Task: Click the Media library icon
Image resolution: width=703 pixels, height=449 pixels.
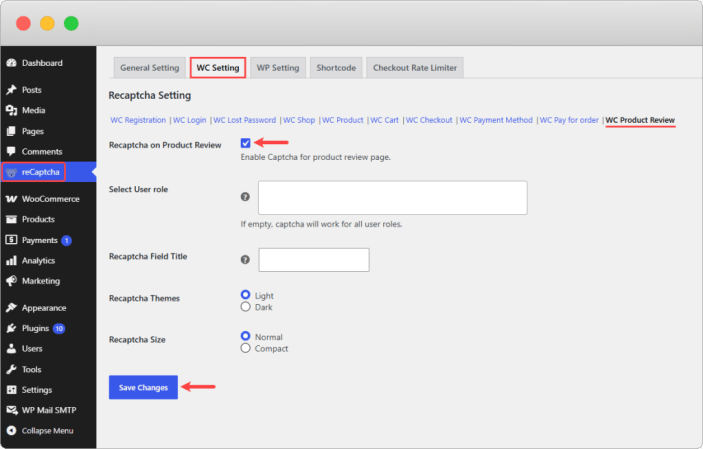Action: click(11, 110)
